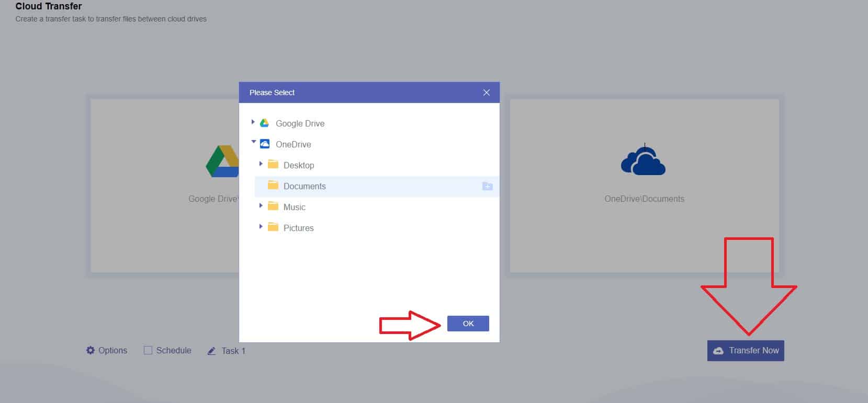This screenshot has height=403, width=868.
Task: Click the Google Drive source path text
Action: click(213, 199)
